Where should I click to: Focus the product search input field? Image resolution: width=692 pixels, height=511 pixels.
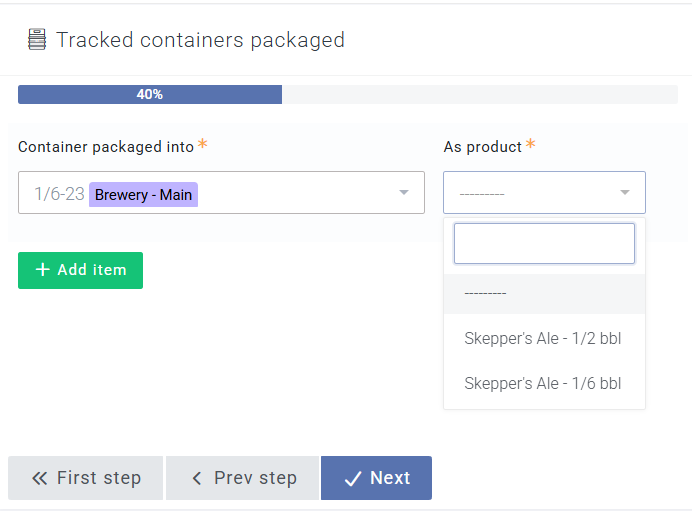click(544, 244)
